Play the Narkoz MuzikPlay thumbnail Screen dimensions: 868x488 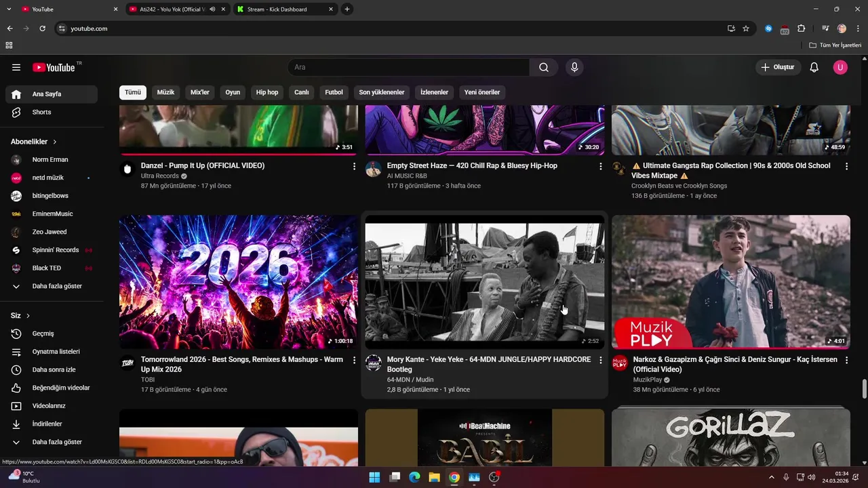731,282
